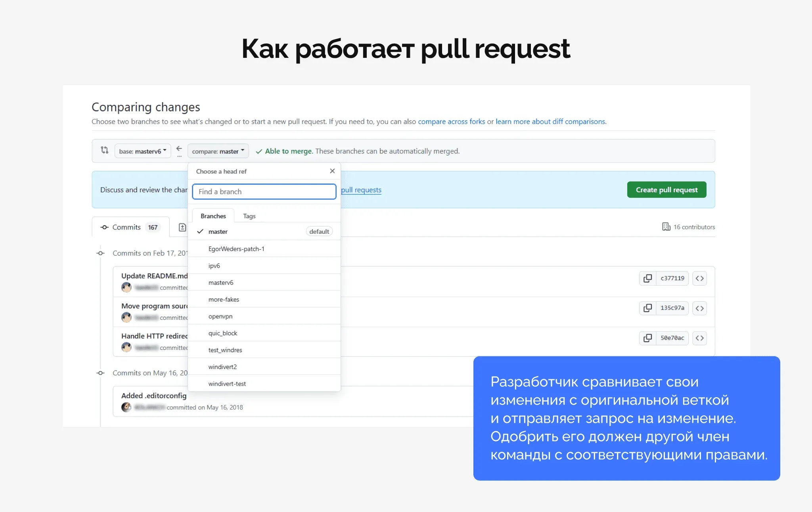Click the commits graph icon on Commits tab
Screen dimensions: 812x512
coord(104,227)
